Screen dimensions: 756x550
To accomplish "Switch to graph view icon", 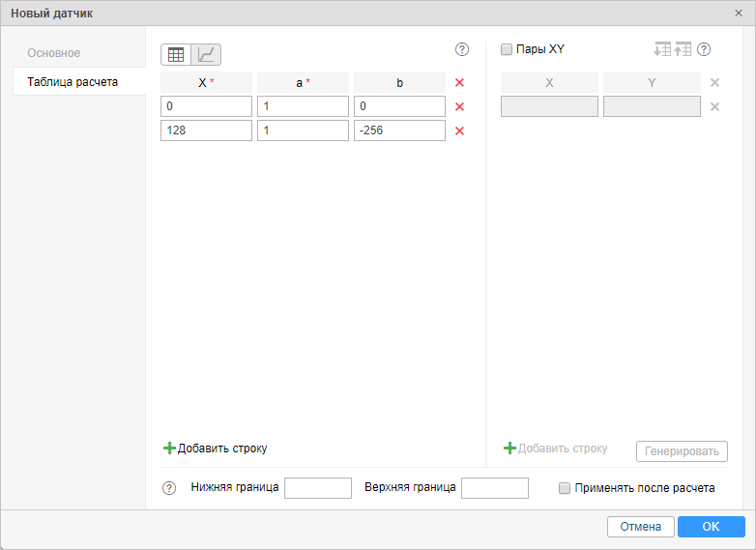I will tap(206, 54).
